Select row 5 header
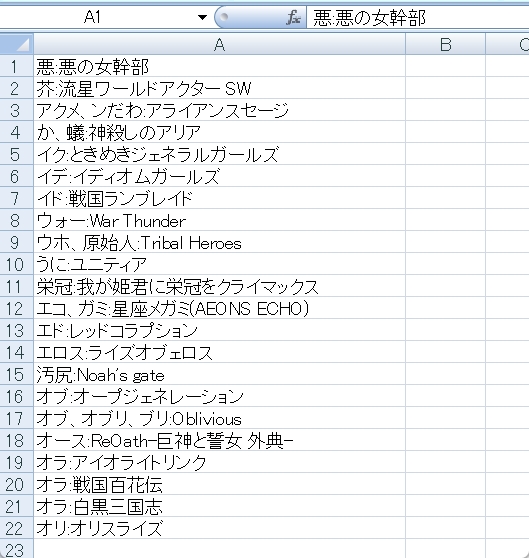Screen dimensions: 529x558 pos(16,154)
